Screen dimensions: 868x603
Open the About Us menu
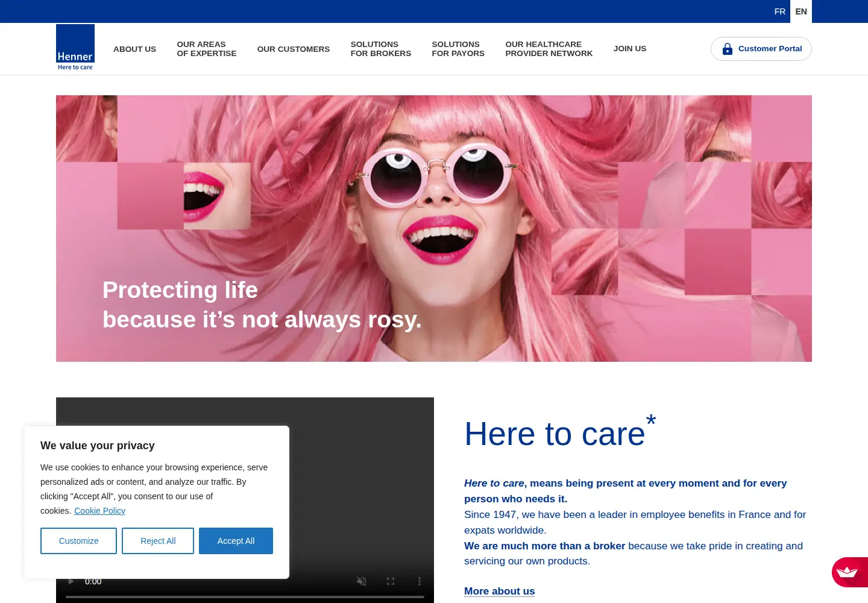tap(134, 49)
